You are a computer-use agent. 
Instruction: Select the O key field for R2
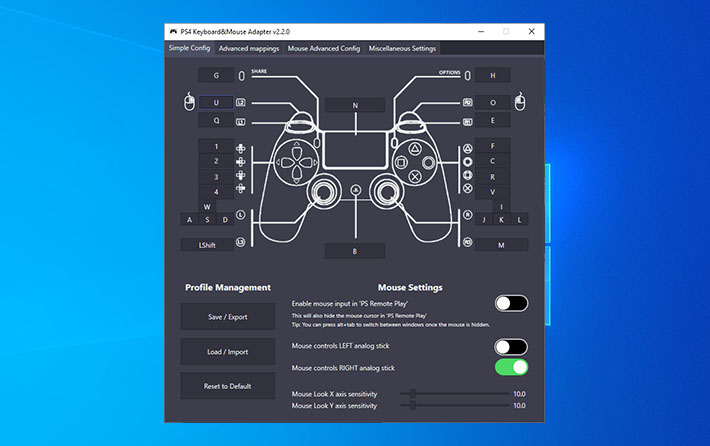point(493,103)
